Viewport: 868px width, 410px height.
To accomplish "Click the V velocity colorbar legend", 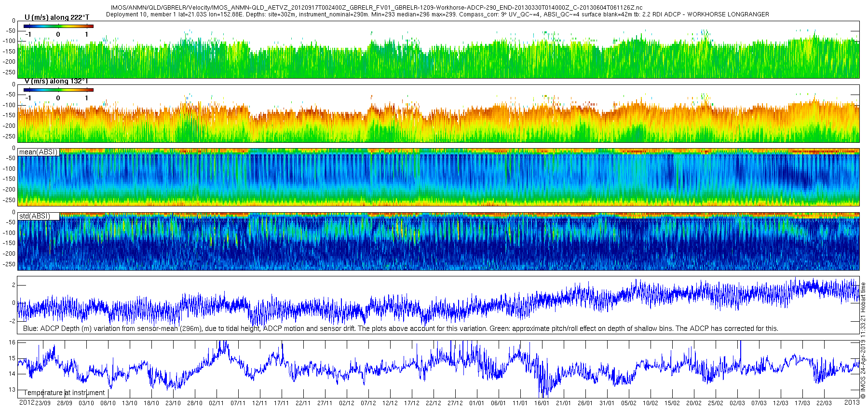I will (x=58, y=90).
